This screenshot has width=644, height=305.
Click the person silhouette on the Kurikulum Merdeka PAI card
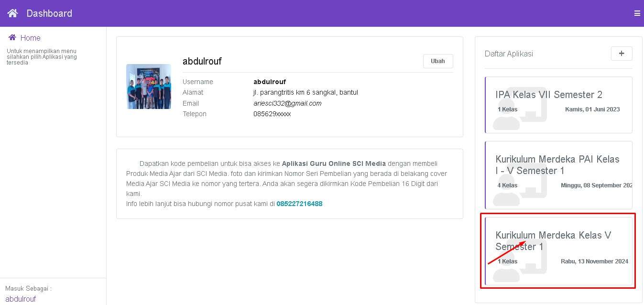[x=506, y=194]
